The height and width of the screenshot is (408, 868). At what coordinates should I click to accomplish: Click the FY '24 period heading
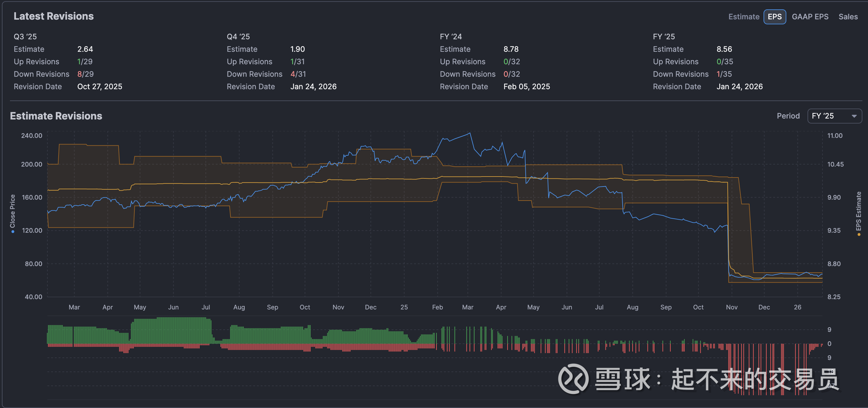pos(451,37)
